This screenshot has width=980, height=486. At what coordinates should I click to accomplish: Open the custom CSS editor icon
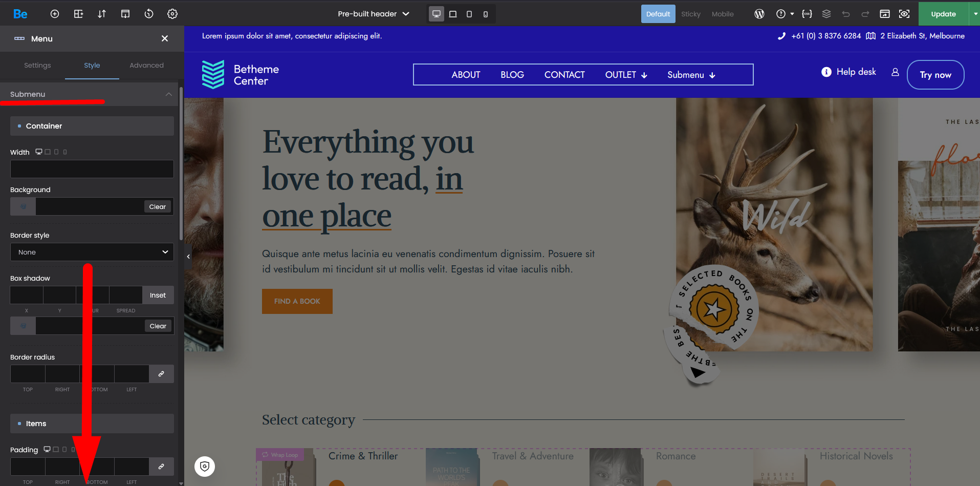click(807, 14)
